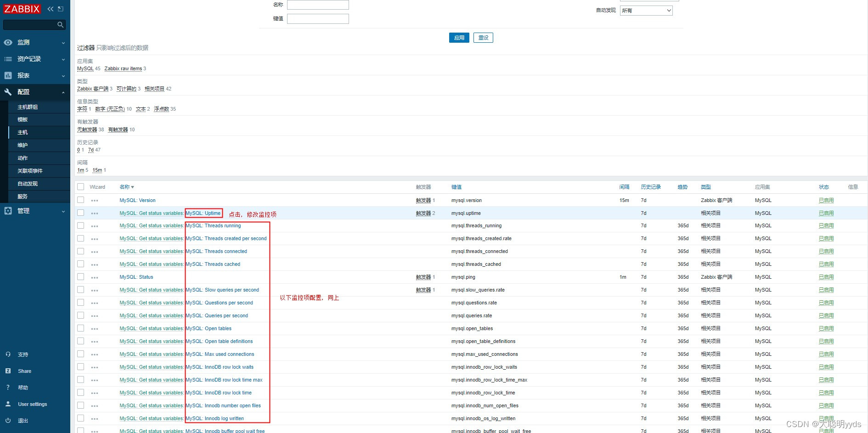The width and height of the screenshot is (868, 433).
Task: Open wizard dots menu for MySQL: Version row
Action: coord(95,201)
